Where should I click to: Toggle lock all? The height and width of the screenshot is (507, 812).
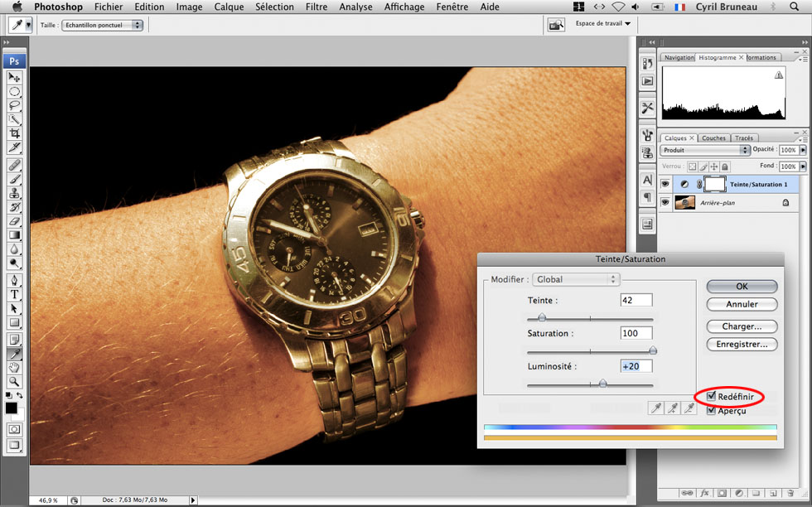tap(725, 167)
